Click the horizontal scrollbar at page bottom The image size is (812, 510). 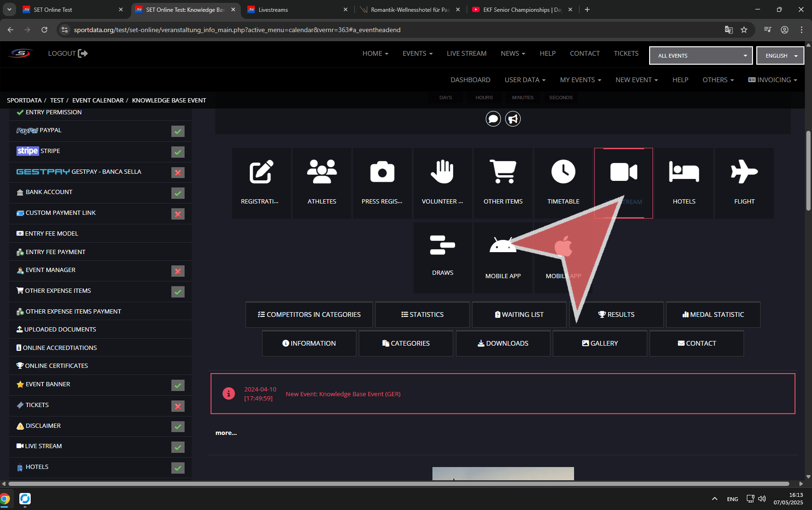(x=399, y=484)
